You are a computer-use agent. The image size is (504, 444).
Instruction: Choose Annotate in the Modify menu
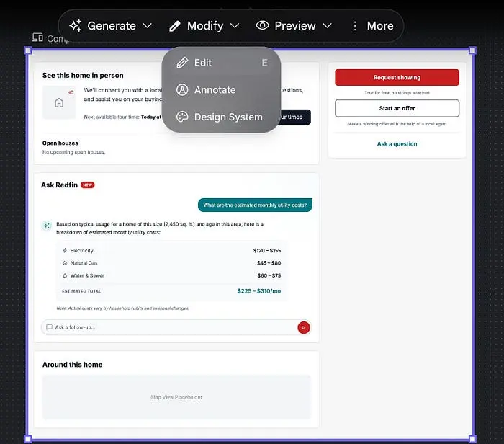point(215,90)
